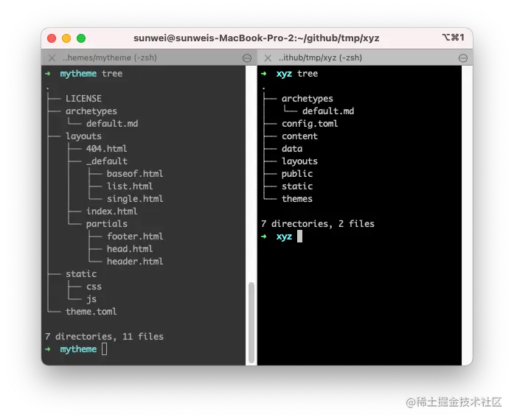Close the tmp/xyz terminal tab

[268, 58]
